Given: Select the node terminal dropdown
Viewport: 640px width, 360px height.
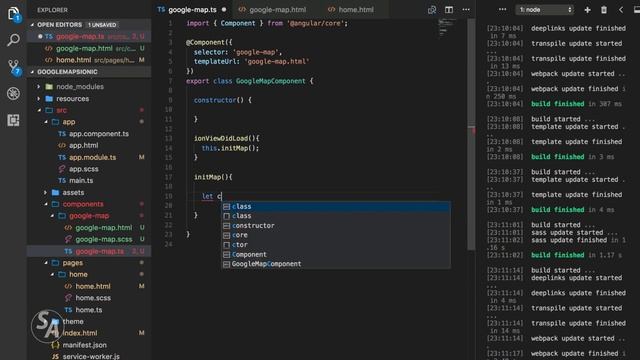Looking at the screenshot, I should (x=545, y=9).
